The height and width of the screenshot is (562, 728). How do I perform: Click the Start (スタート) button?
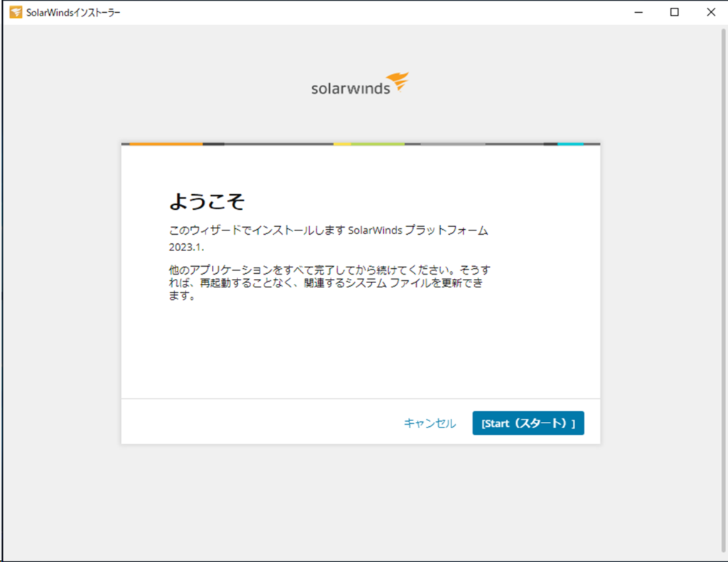coord(528,423)
